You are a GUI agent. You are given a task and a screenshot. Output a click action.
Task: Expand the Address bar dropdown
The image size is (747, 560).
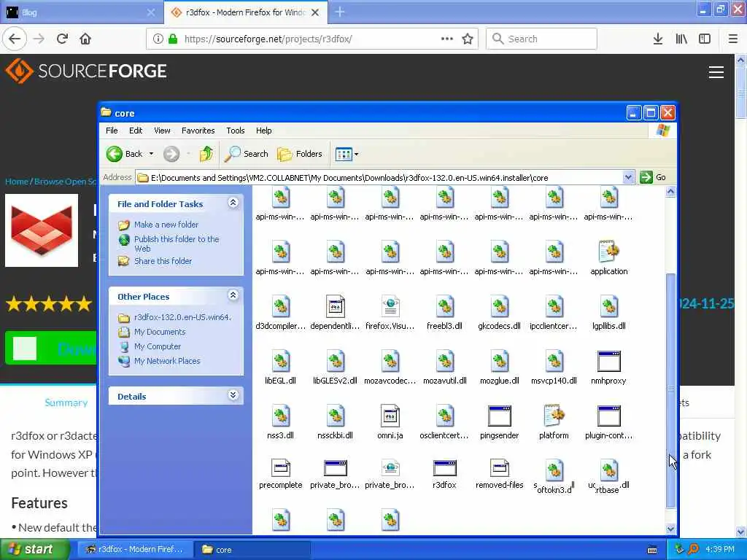point(628,178)
